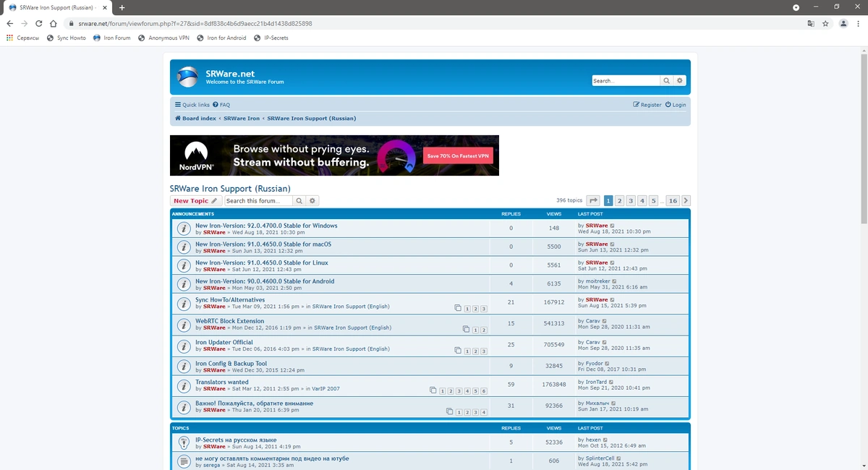Viewport: 868px width, 470px height.
Task: View last post icon by moitreker
Action: coord(615,281)
